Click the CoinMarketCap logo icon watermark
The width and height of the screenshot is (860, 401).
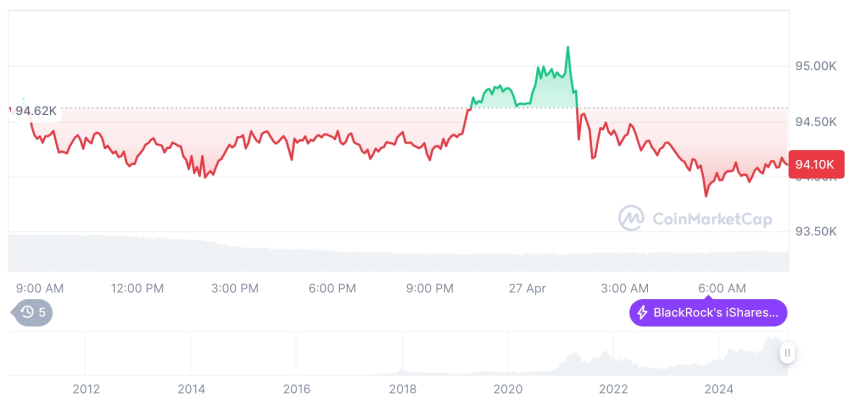630,217
